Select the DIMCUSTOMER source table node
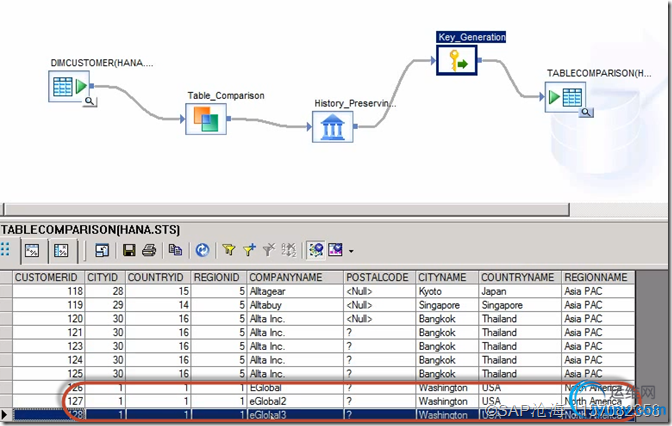Screen dimensions: 672x426 point(69,86)
